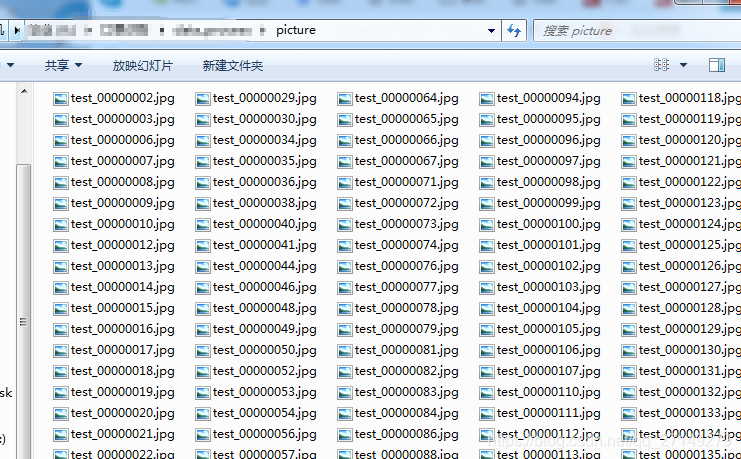Click the file icon of test_00000073.jpg
The width and height of the screenshot is (741, 459).
pyautogui.click(x=345, y=225)
